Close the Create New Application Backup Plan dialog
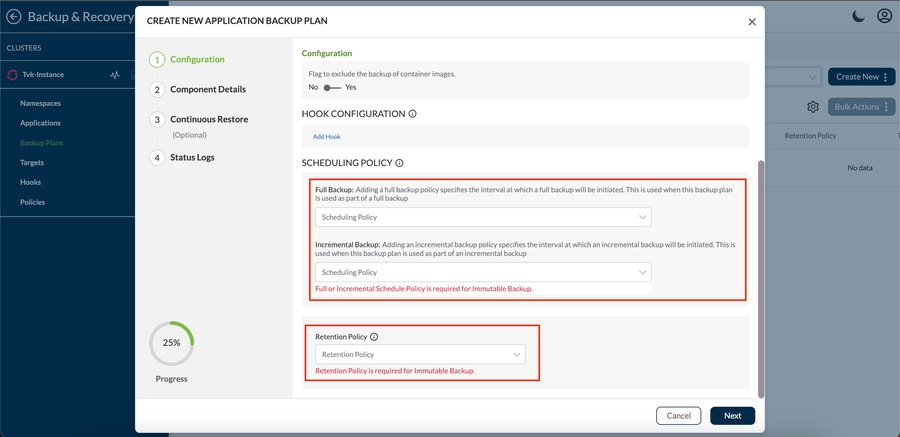Image resolution: width=900 pixels, height=437 pixels. [x=752, y=22]
